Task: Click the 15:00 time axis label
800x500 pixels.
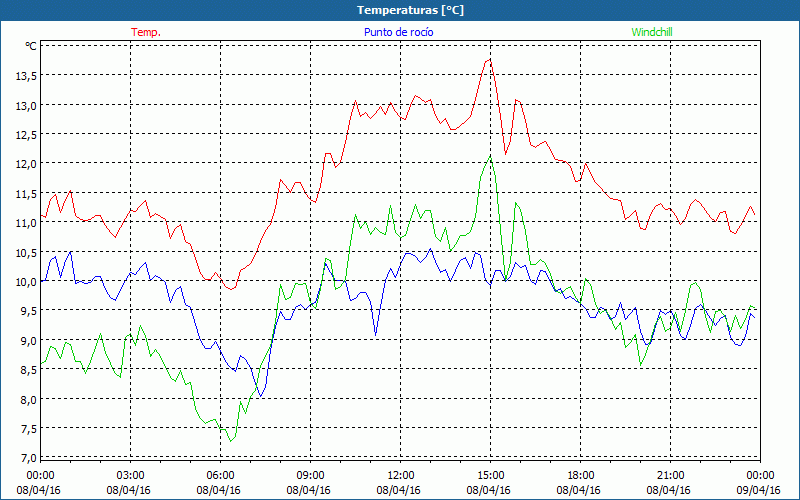Action: click(x=490, y=476)
